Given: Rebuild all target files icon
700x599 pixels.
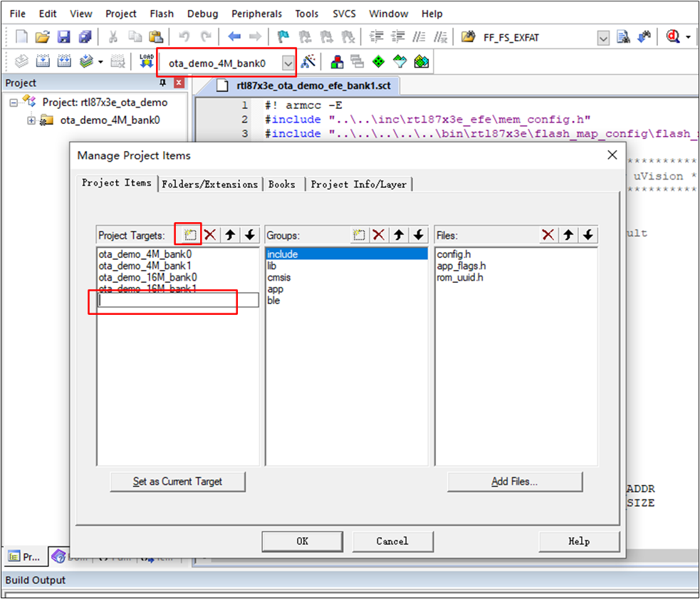Looking at the screenshot, I should point(64,61).
